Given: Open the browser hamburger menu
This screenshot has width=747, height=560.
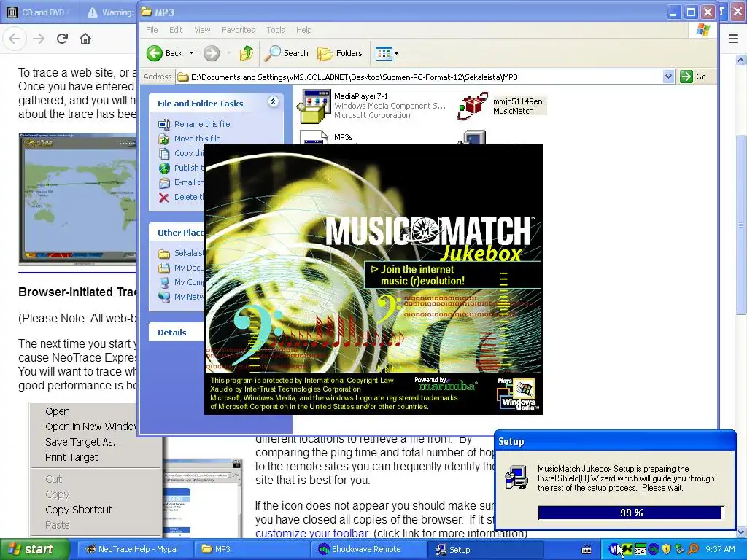Looking at the screenshot, I should [x=733, y=39].
